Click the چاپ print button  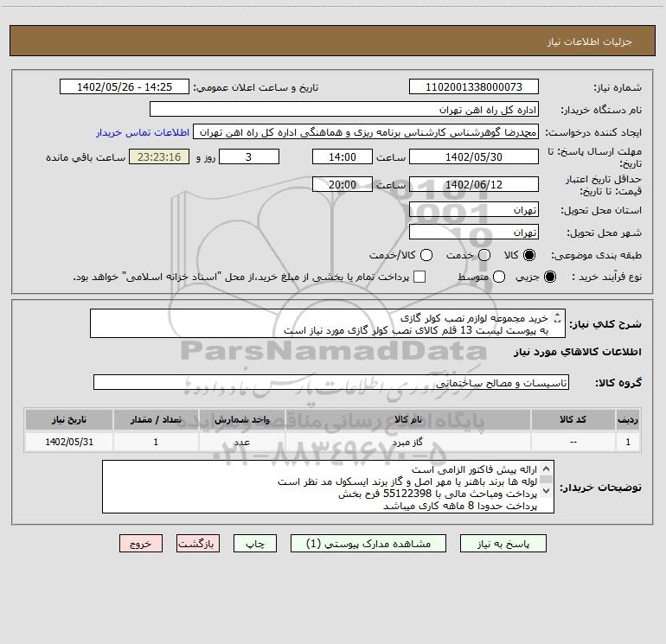pos(255,544)
